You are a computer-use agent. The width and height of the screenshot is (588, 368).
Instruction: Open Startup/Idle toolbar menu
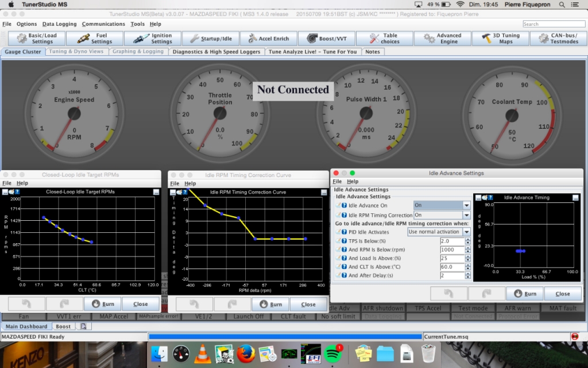point(211,39)
